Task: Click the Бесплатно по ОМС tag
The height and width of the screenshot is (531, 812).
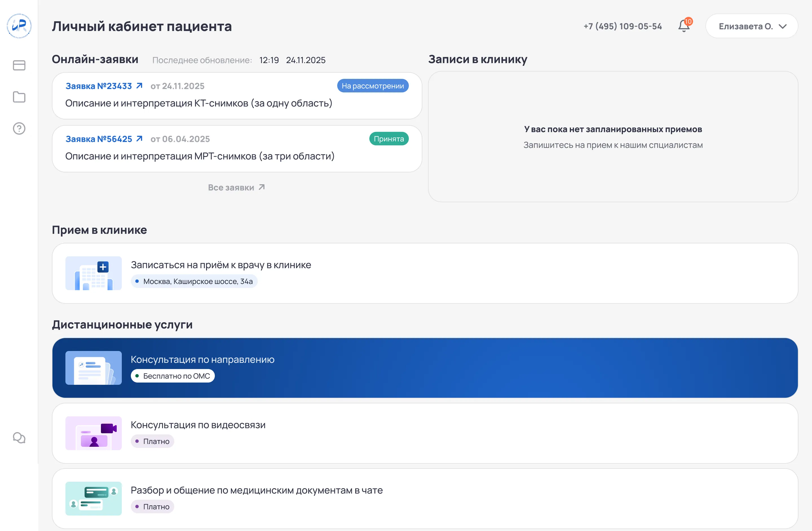Action: (x=173, y=376)
